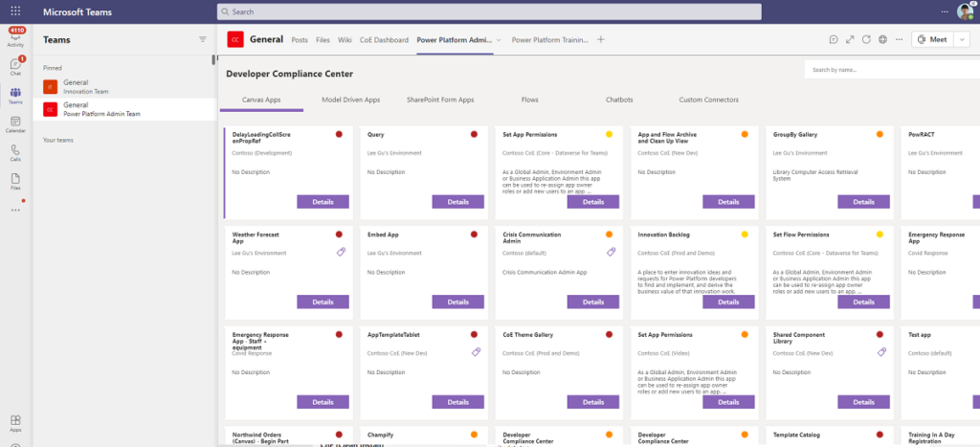Open Details for Query app

tap(458, 201)
